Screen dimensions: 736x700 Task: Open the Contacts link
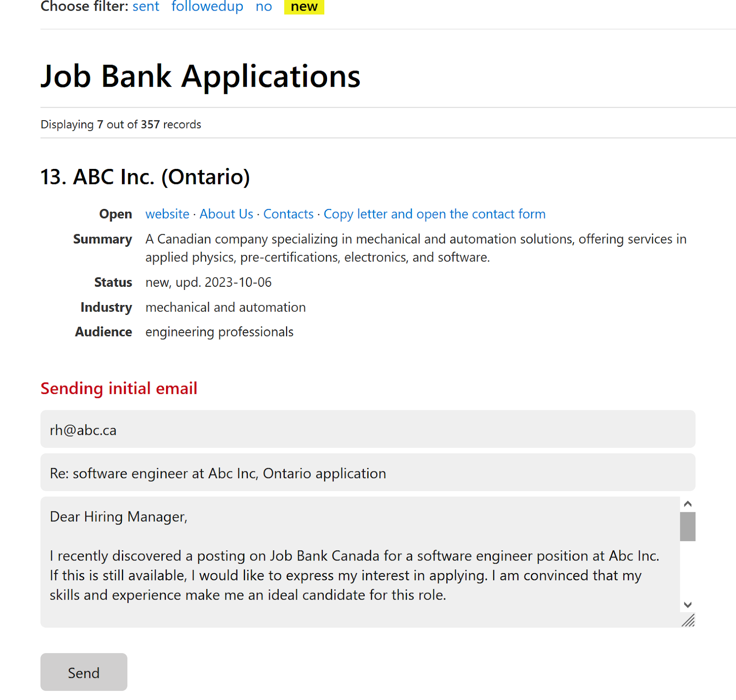point(288,214)
